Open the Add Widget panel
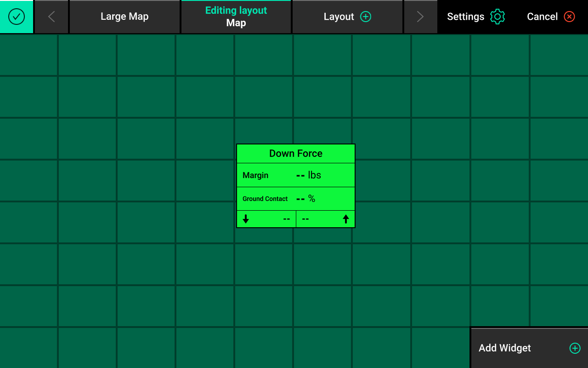588x368 pixels. pyautogui.click(x=530, y=348)
